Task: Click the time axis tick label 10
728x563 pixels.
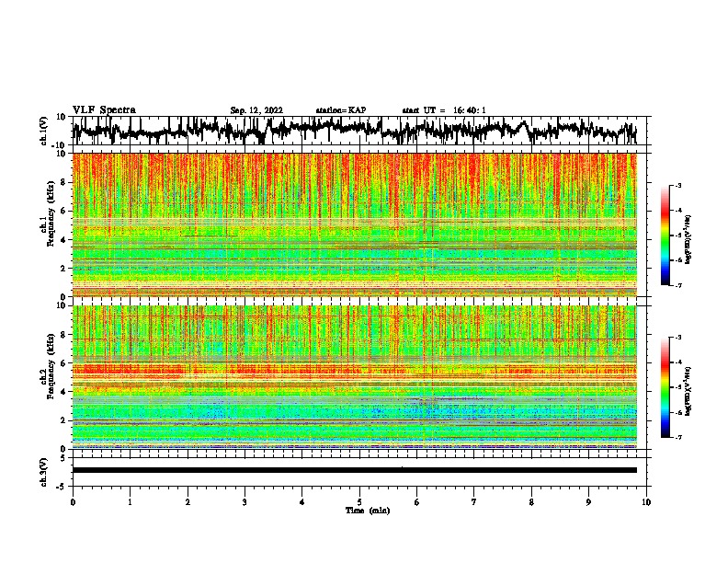Action: click(x=646, y=502)
